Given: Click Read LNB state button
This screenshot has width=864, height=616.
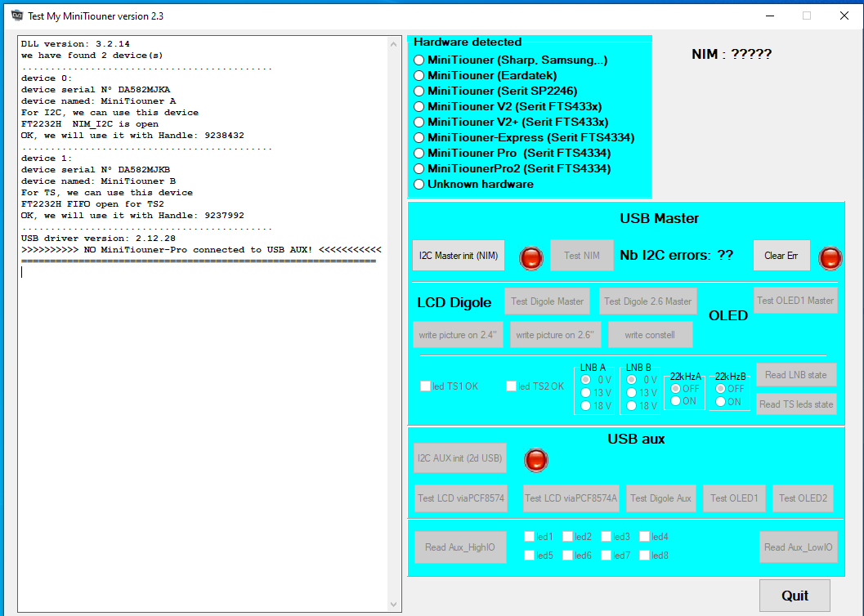Looking at the screenshot, I should [795, 375].
